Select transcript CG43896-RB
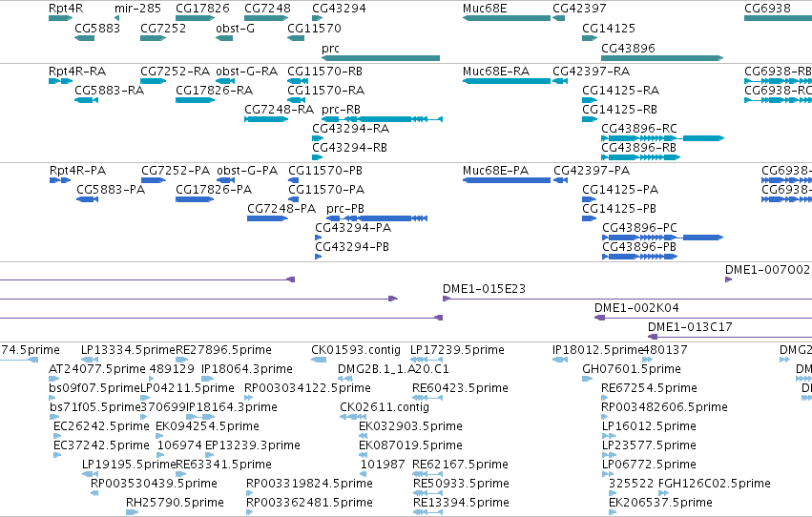812x517 pixels. pyautogui.click(x=638, y=148)
